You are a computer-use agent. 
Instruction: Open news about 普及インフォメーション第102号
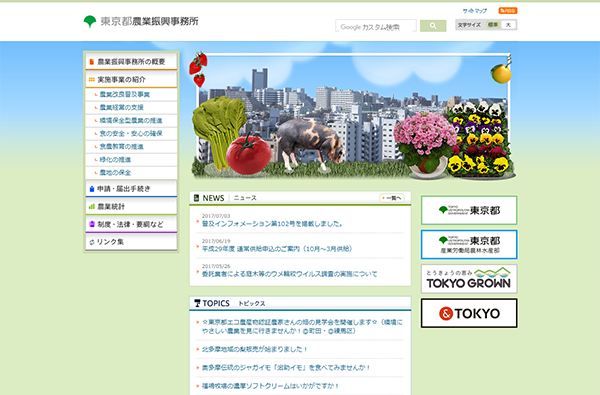pos(272,224)
